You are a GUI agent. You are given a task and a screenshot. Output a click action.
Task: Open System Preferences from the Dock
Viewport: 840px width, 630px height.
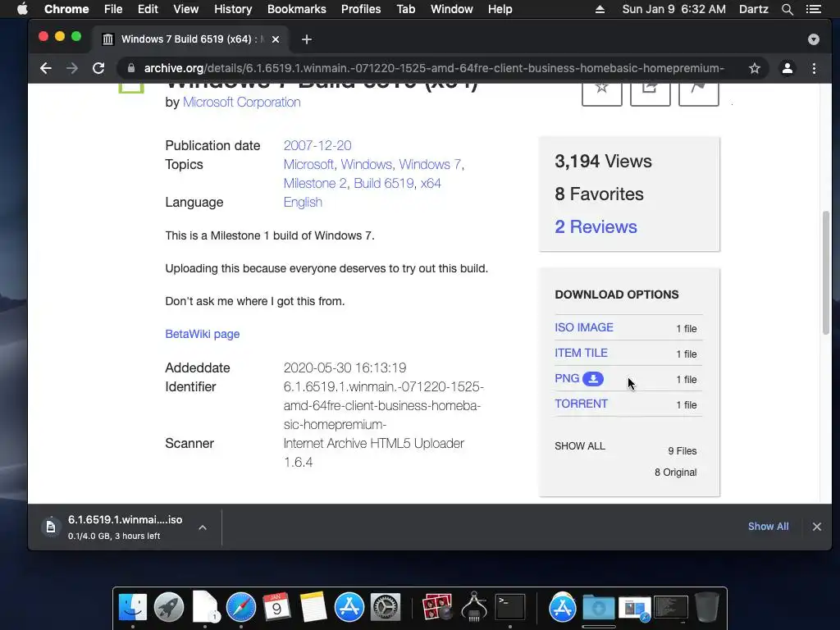pyautogui.click(x=386, y=607)
